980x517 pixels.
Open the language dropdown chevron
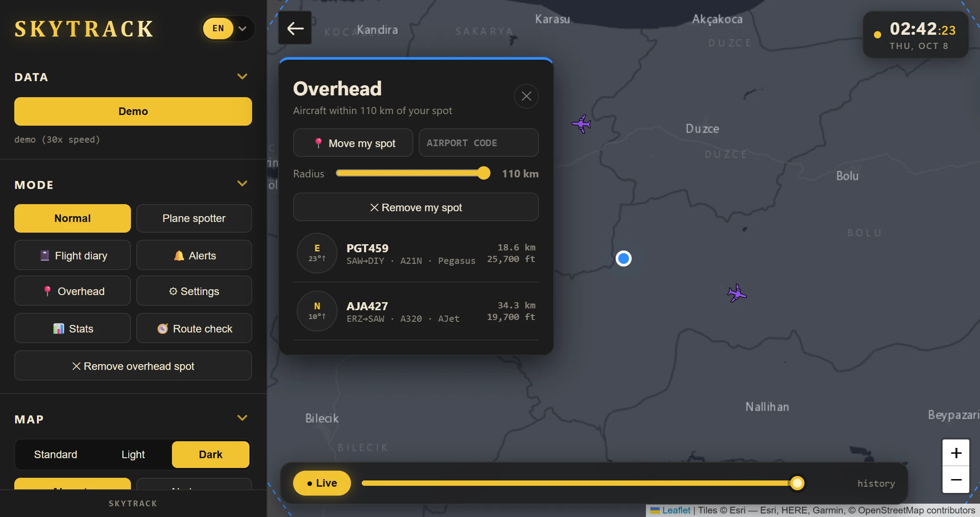coord(242,29)
